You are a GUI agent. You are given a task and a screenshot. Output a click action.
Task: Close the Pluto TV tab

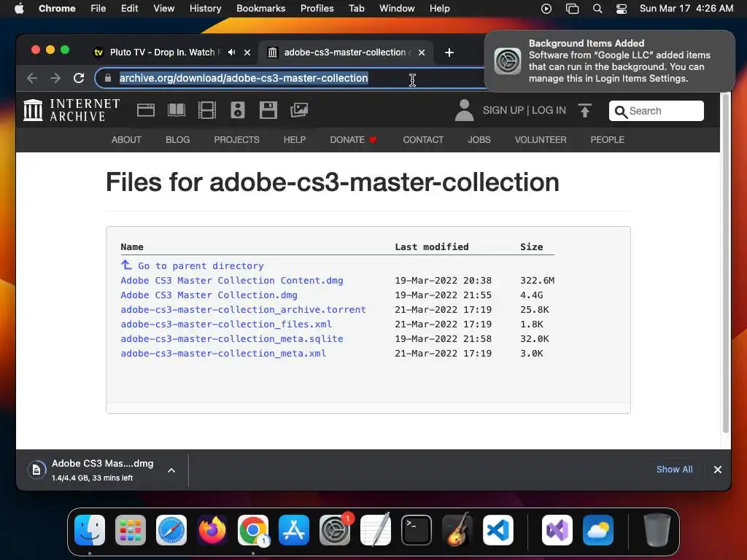point(247,52)
